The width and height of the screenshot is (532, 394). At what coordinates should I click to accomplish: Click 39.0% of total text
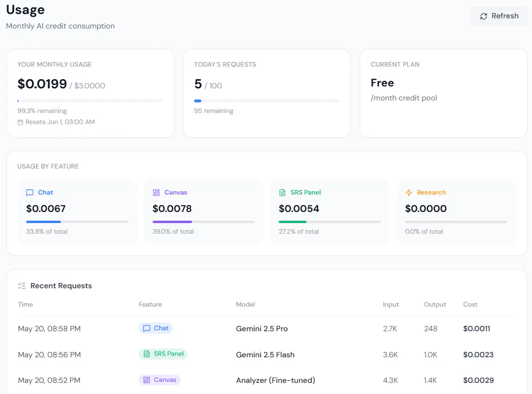click(173, 231)
